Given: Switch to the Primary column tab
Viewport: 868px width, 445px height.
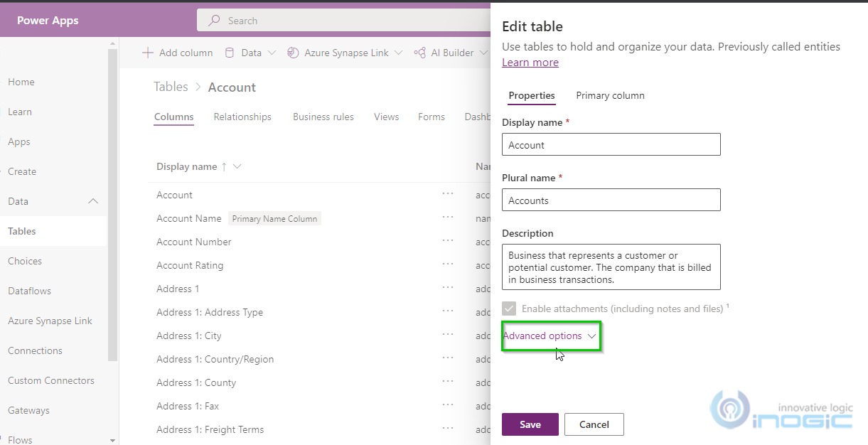Looking at the screenshot, I should (610, 95).
